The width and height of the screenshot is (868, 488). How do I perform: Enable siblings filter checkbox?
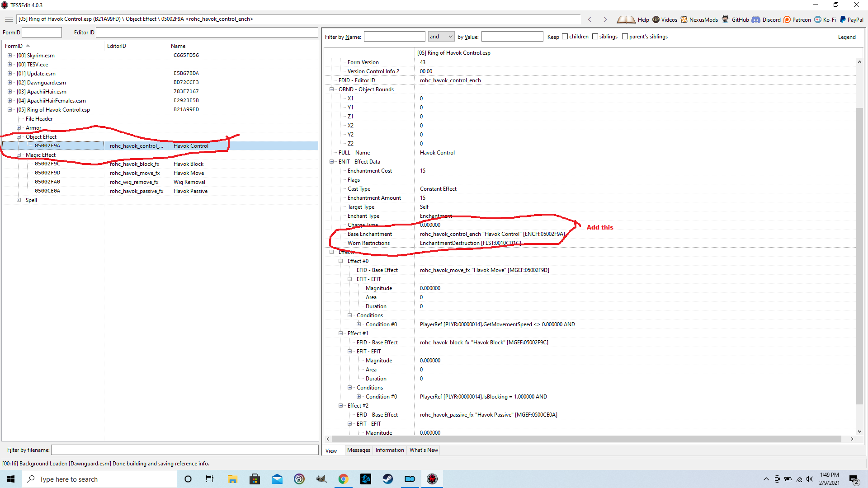[595, 36]
